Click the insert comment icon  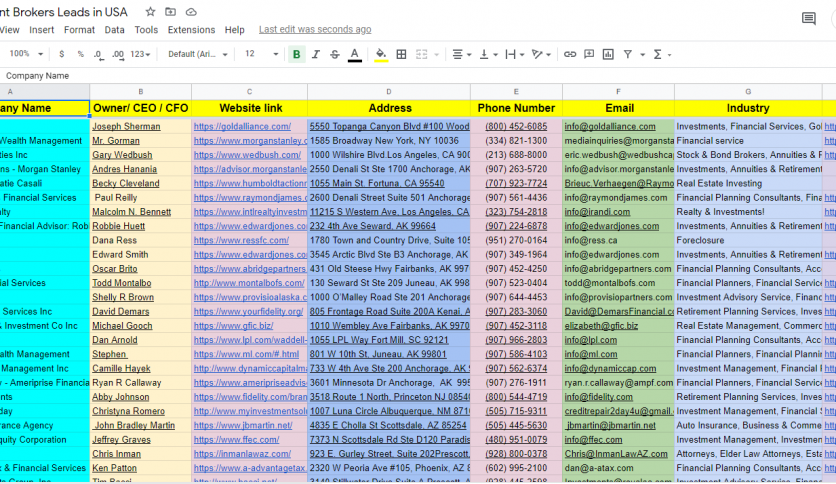(589, 54)
